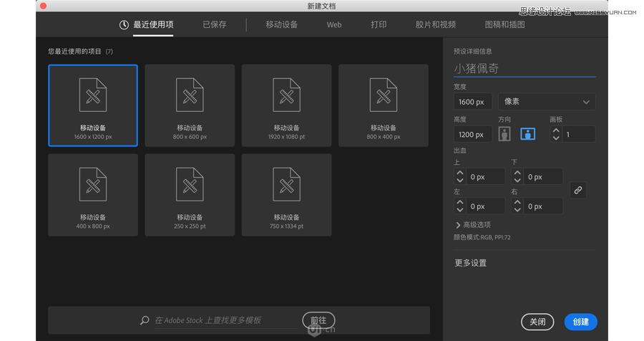
Task: Decrease the left bleed value
Action: (x=460, y=210)
